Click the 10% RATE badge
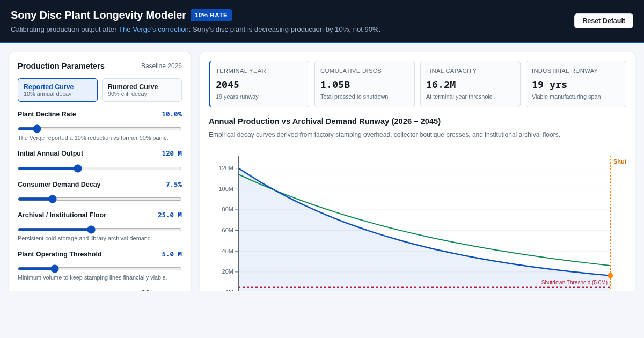644x338 pixels. pos(211,15)
